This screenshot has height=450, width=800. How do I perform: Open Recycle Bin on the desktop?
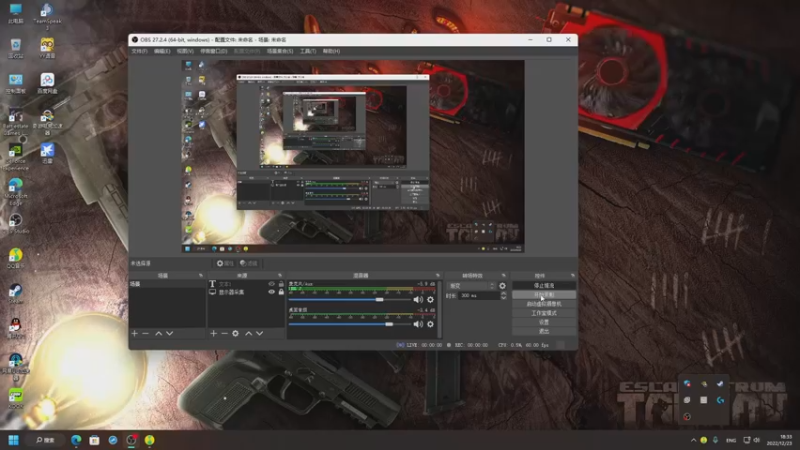tap(16, 48)
